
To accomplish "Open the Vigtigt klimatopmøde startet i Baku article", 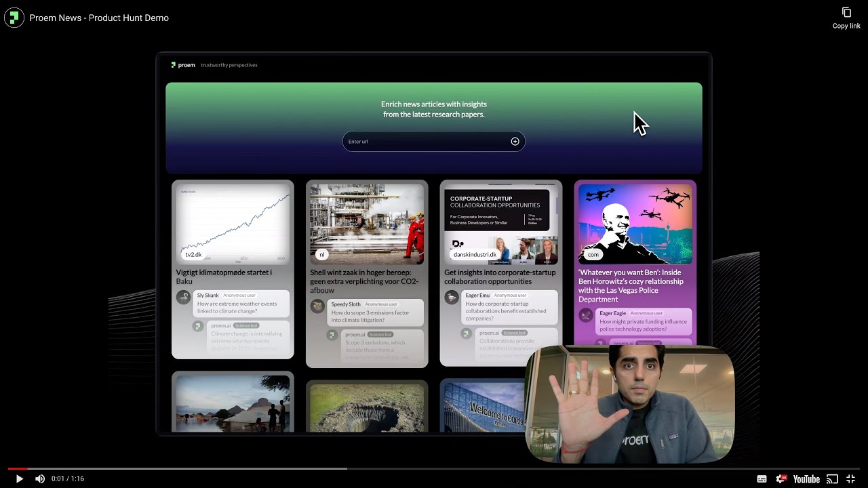I will pyautogui.click(x=224, y=277).
